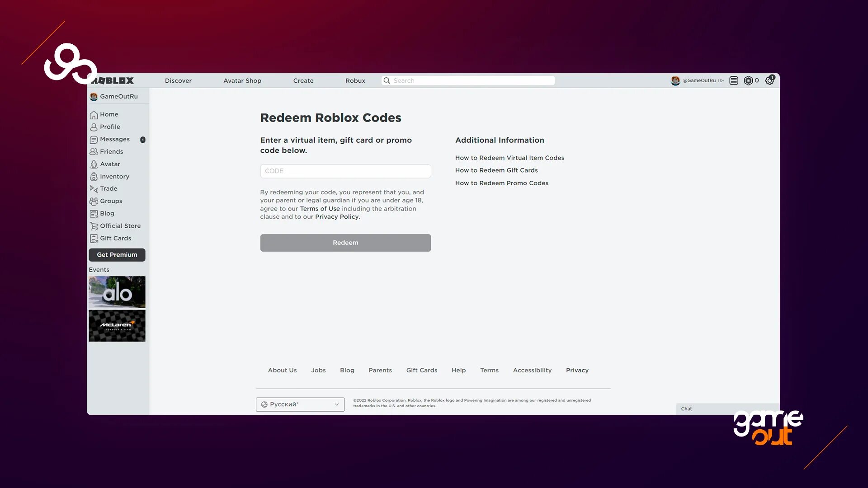
Task: Click the McLaren event thumbnail
Action: (x=117, y=325)
